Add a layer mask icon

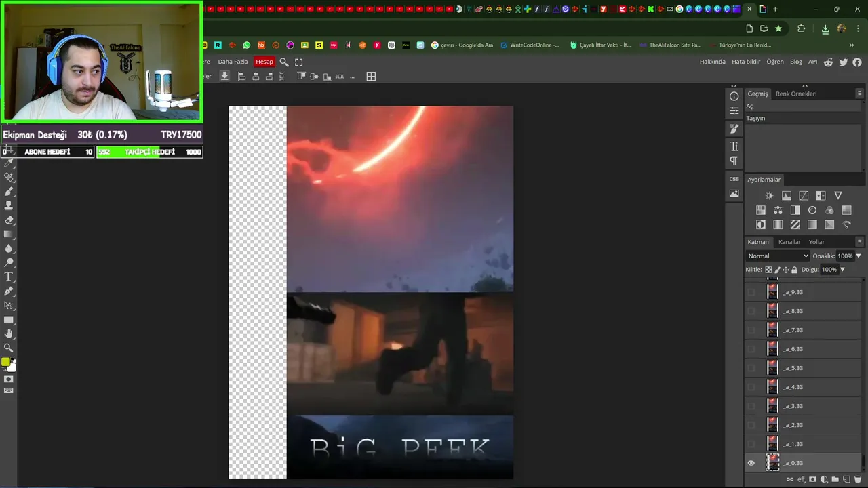(x=812, y=479)
